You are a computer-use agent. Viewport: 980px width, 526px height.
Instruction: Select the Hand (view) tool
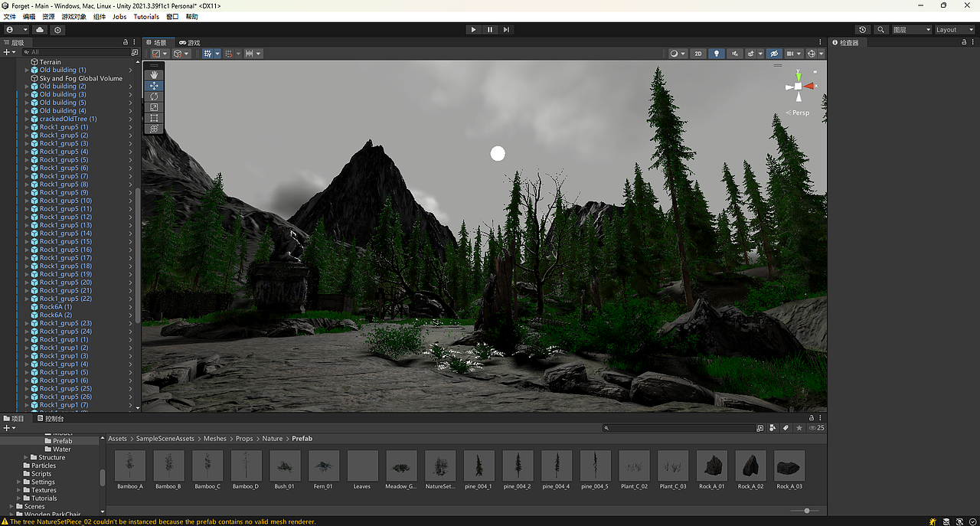(x=154, y=75)
